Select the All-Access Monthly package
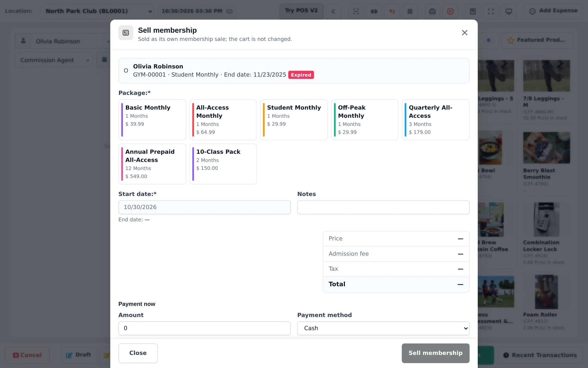The image size is (588, 368). point(223,120)
